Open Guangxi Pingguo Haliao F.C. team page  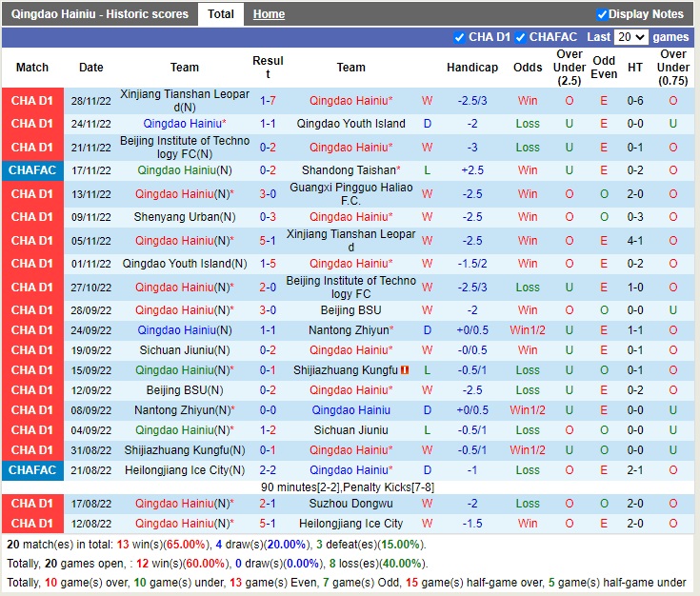pos(350,194)
